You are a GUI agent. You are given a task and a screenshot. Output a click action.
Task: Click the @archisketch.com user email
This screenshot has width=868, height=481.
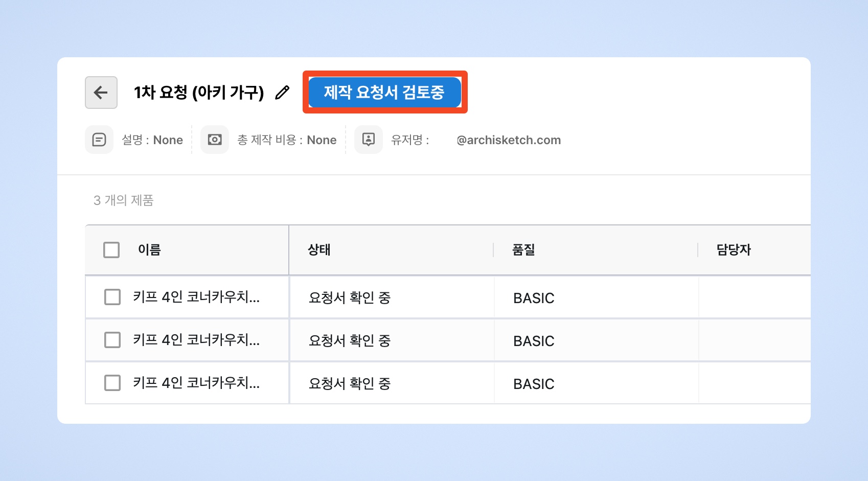tap(509, 140)
